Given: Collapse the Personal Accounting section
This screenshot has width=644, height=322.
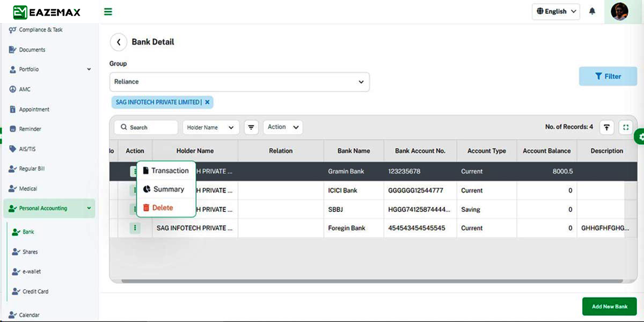Looking at the screenshot, I should 49,208.
